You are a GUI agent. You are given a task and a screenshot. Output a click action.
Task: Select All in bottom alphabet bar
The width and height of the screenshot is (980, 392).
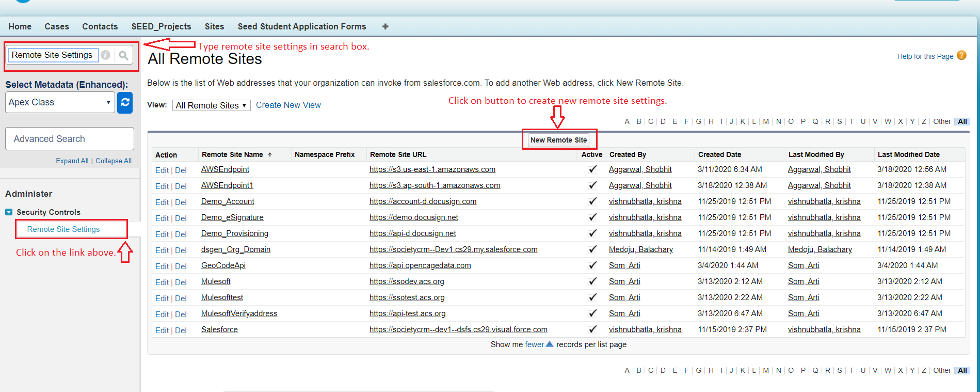[x=962, y=370]
